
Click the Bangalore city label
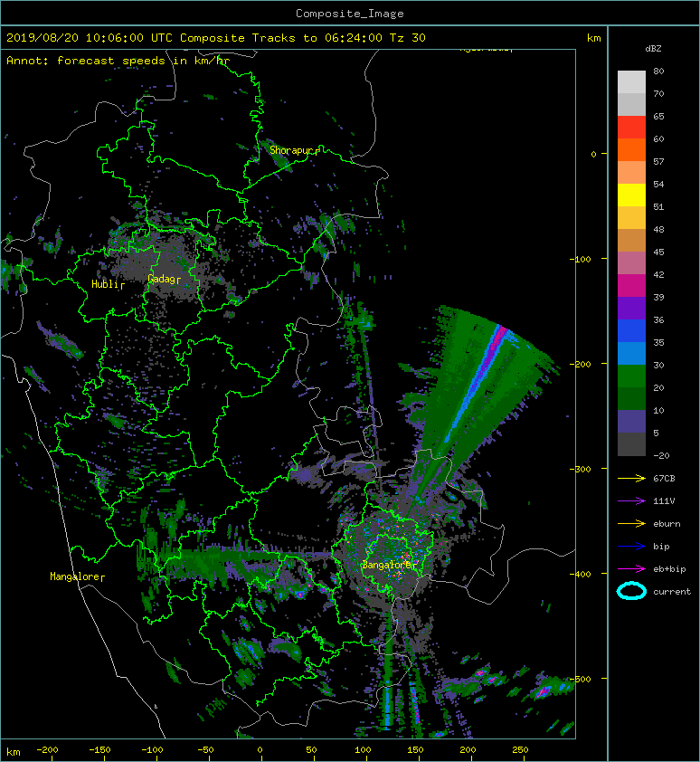387,565
